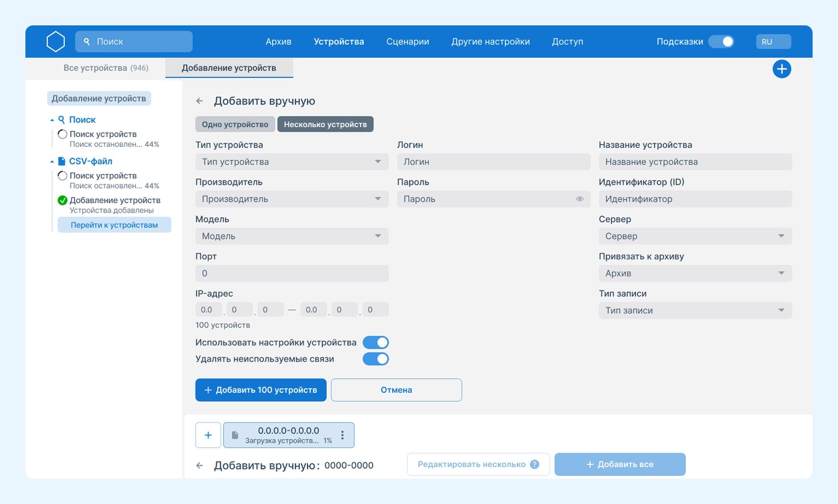Click Перейти к устройствам link
Image resolution: width=838 pixels, height=504 pixels.
[114, 225]
